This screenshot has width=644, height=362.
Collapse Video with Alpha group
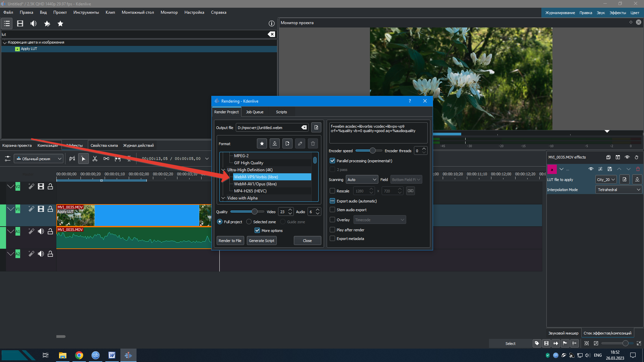point(223,198)
